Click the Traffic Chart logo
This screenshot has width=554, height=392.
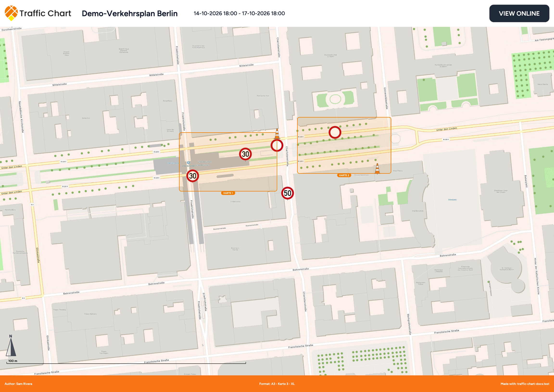[x=38, y=13]
